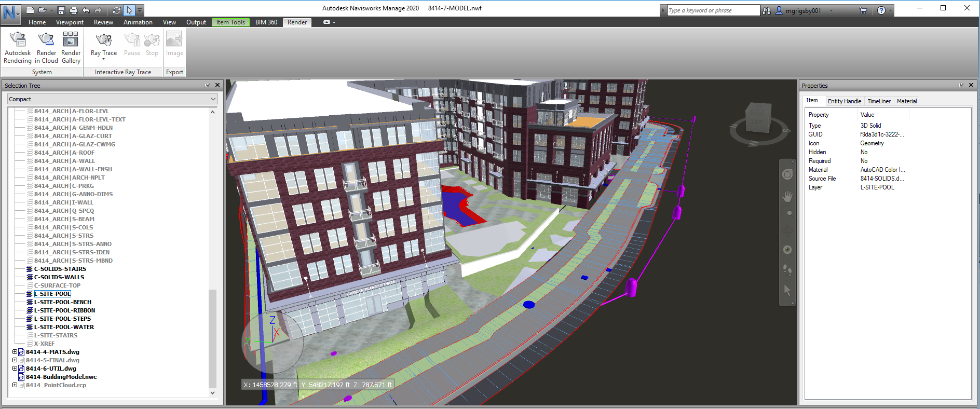Click the Autodesk App Store cart icon
The image size is (980, 409).
click(x=863, y=10)
